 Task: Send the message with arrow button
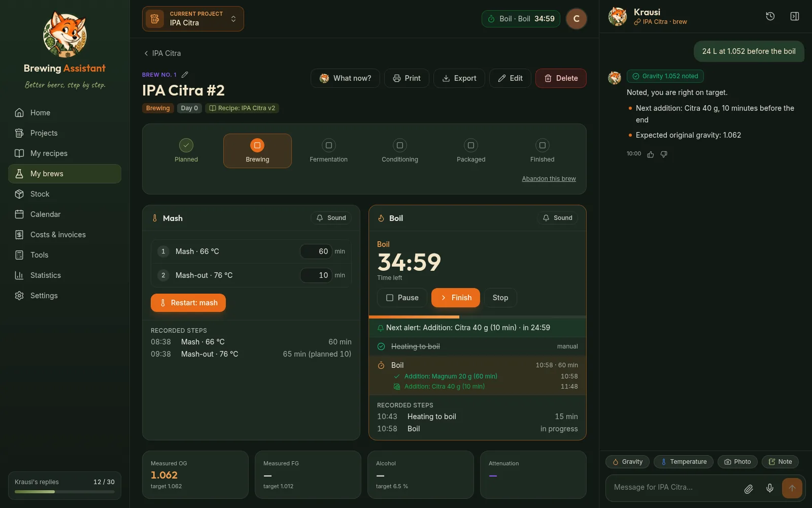pos(792,488)
